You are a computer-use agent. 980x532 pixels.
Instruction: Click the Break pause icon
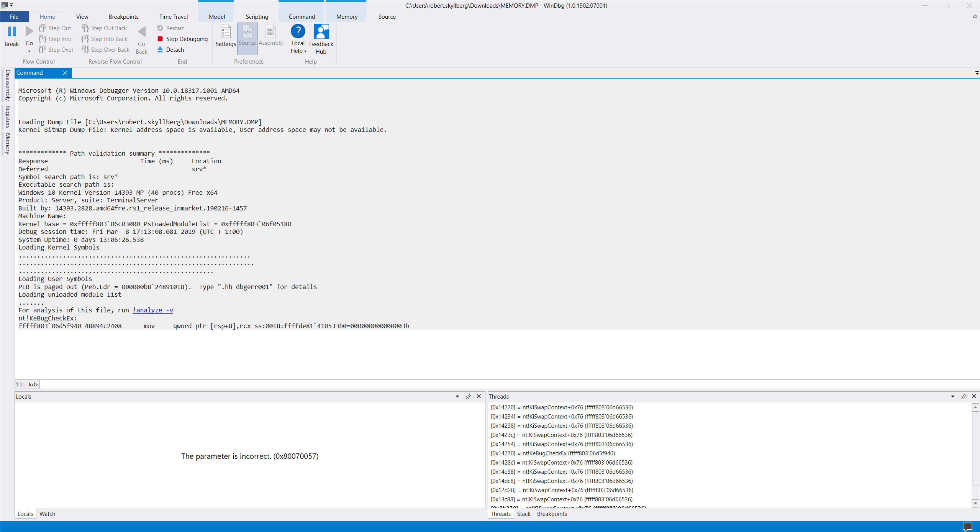click(12, 31)
